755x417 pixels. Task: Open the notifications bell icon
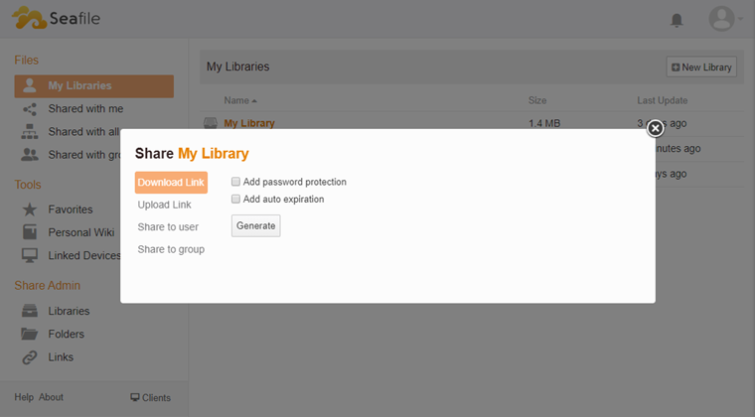[x=677, y=20]
